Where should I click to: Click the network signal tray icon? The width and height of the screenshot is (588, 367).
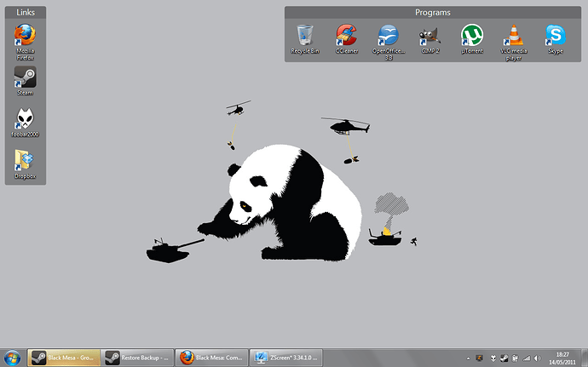pyautogui.click(x=526, y=358)
